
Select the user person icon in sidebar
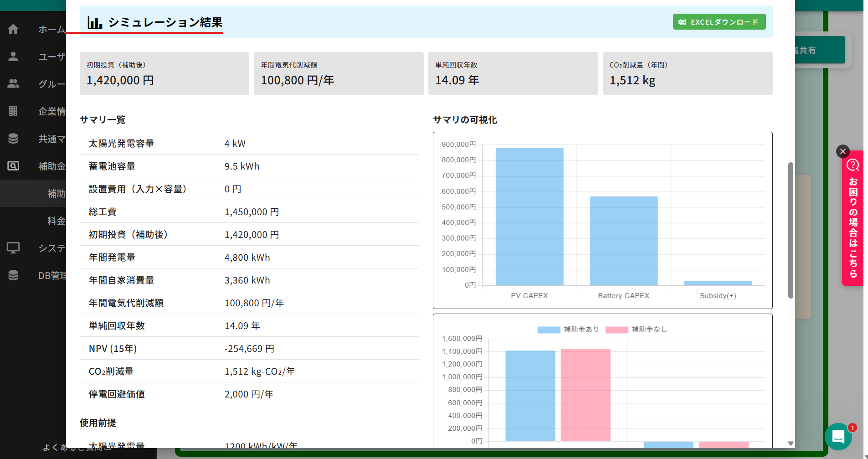click(x=13, y=57)
